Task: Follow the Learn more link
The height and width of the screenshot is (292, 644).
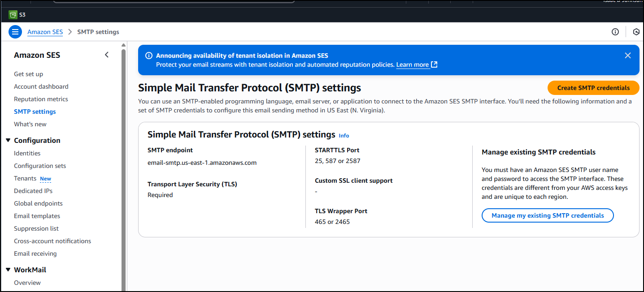Action: click(413, 64)
